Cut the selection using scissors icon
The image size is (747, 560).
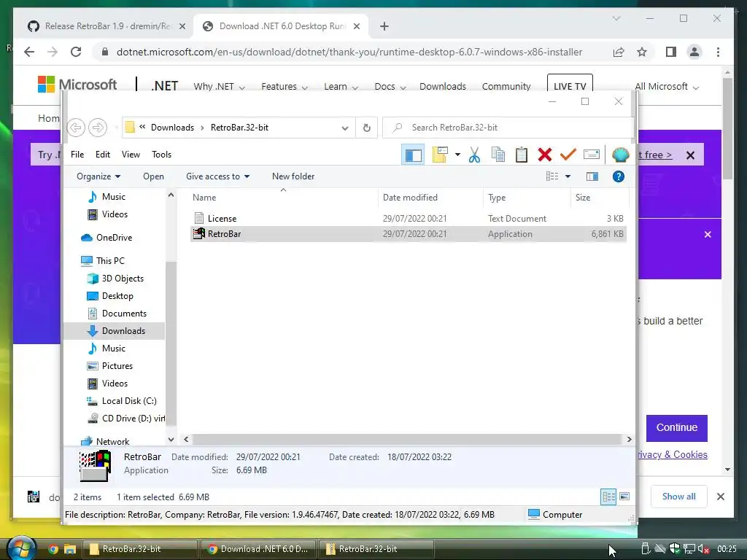click(x=474, y=155)
